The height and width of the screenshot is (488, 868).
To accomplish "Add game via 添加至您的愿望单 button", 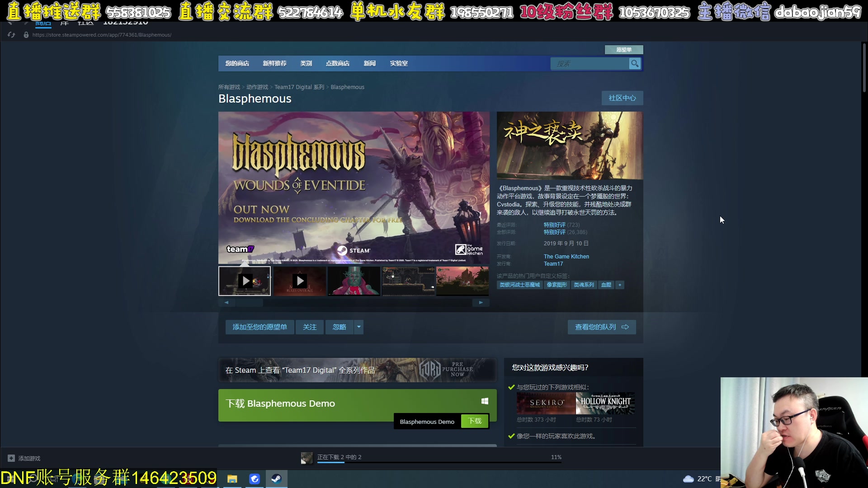I will click(x=259, y=327).
